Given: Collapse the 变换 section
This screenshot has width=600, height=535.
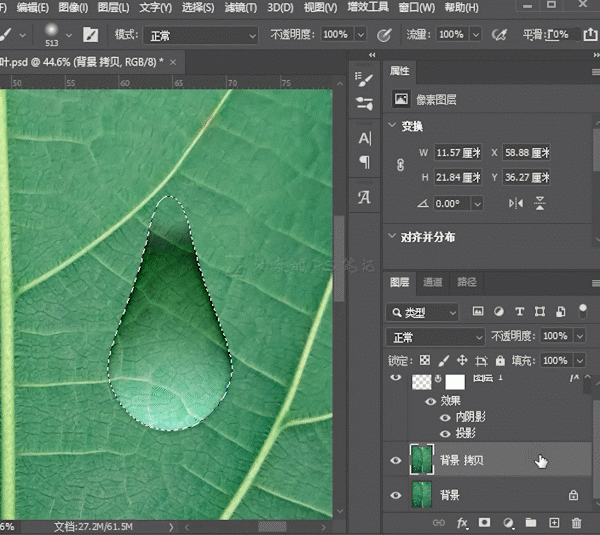Looking at the screenshot, I should 392,125.
